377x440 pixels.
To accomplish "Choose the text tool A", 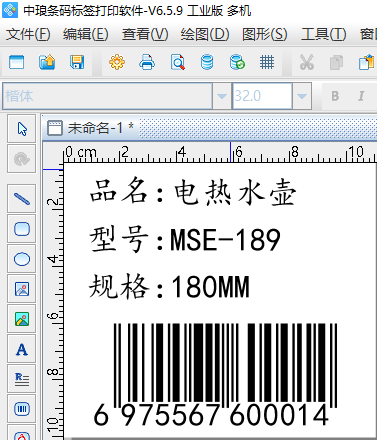I will tap(22, 349).
